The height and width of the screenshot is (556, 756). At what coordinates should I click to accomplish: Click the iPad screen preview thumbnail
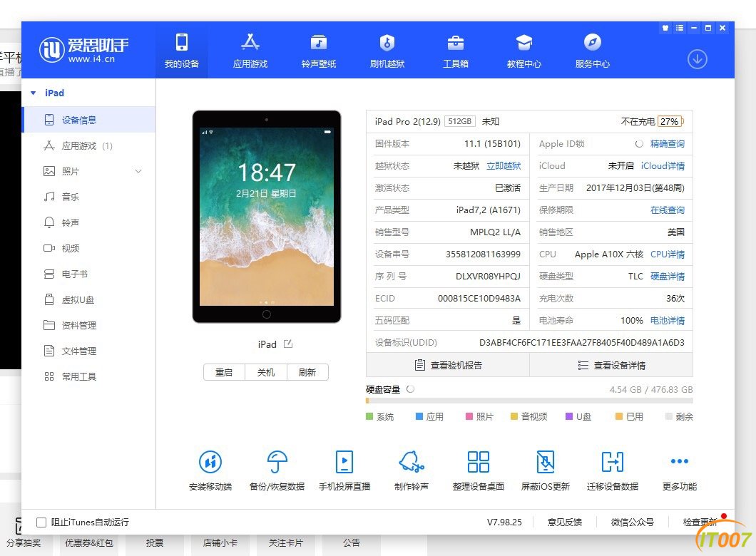click(x=267, y=217)
